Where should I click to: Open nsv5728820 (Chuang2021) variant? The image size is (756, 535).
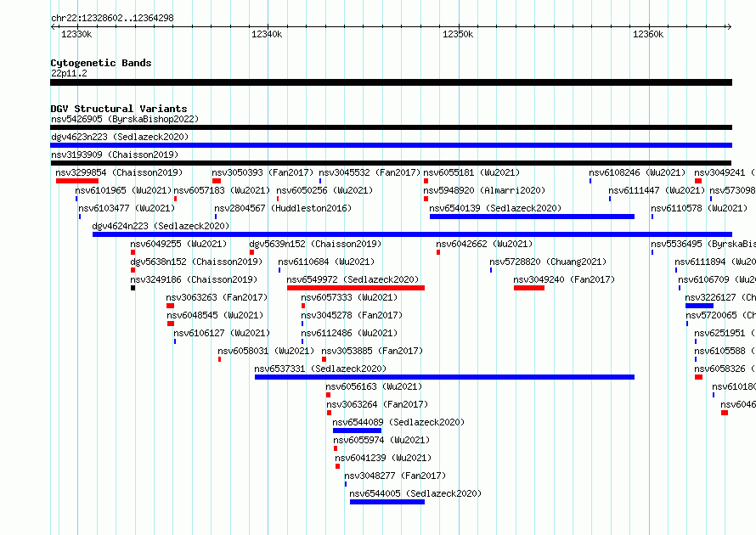[548, 262]
